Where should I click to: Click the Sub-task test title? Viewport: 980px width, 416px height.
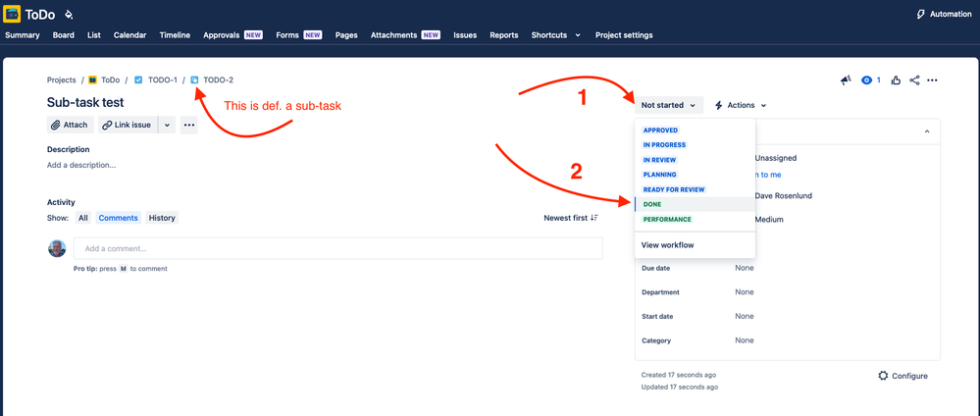click(x=85, y=103)
